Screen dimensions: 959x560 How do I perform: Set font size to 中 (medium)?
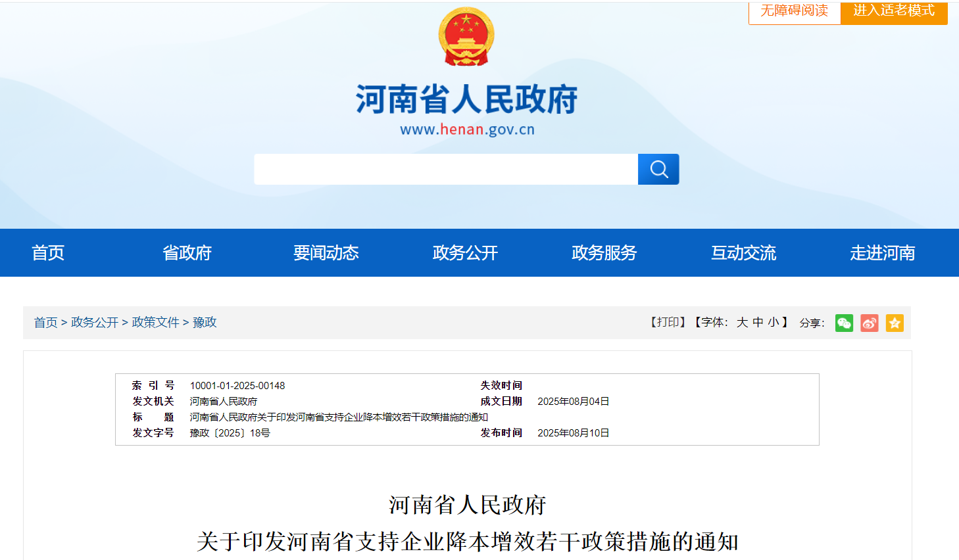(x=758, y=322)
